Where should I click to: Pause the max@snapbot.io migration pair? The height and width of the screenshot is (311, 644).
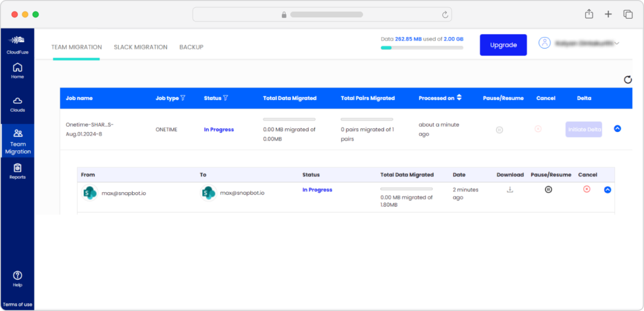click(x=548, y=189)
